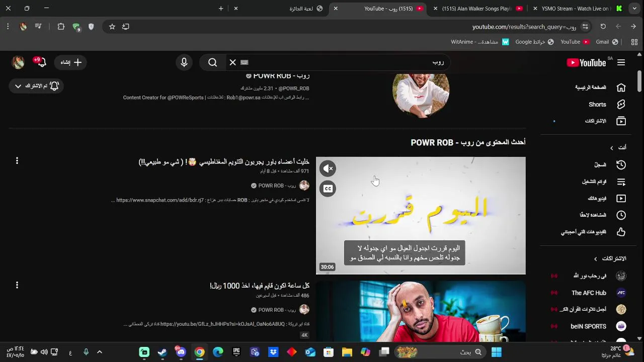Clear the search query X button
Image resolution: width=644 pixels, height=362 pixels.
point(232,62)
